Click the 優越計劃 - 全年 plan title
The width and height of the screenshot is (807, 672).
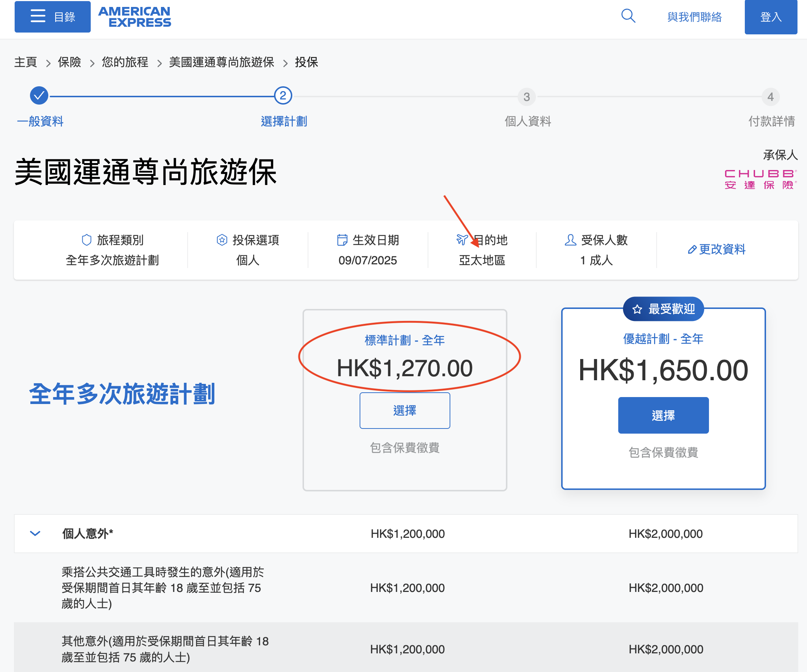click(x=663, y=339)
